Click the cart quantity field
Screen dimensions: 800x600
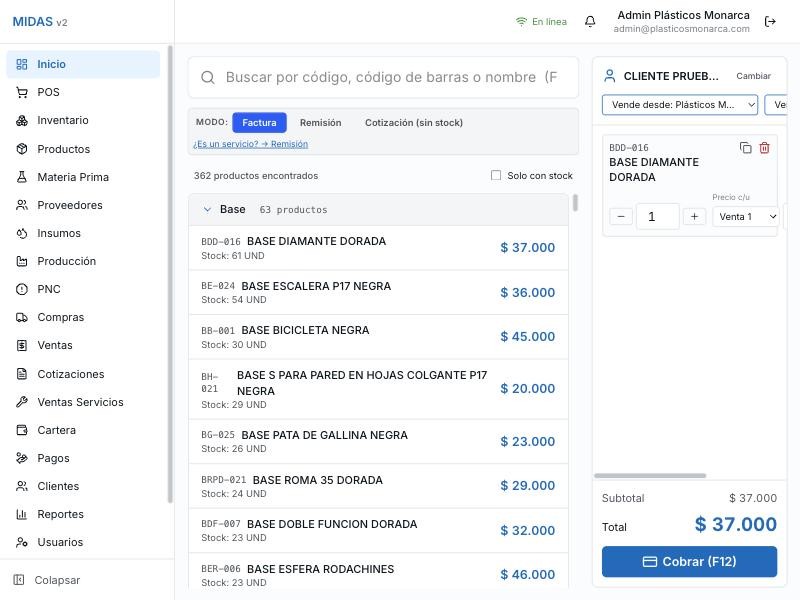pos(658,217)
